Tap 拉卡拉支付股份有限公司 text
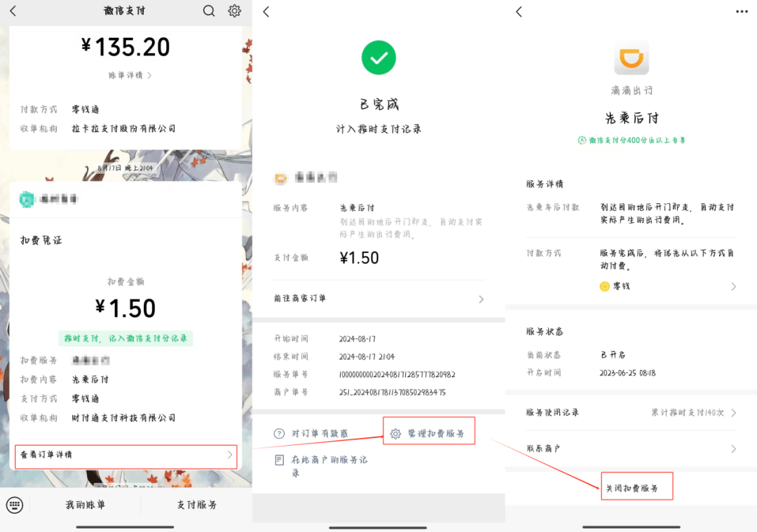This screenshot has width=757, height=532. [123, 129]
